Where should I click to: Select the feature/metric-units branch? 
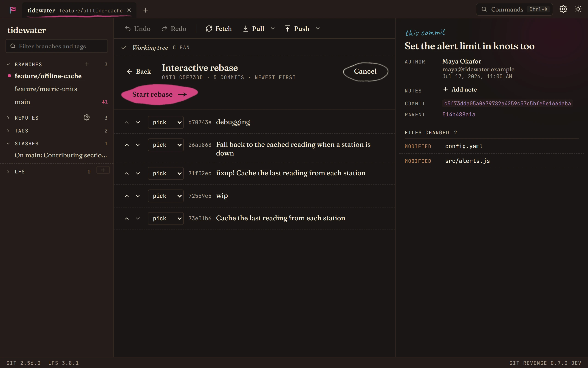pos(46,89)
